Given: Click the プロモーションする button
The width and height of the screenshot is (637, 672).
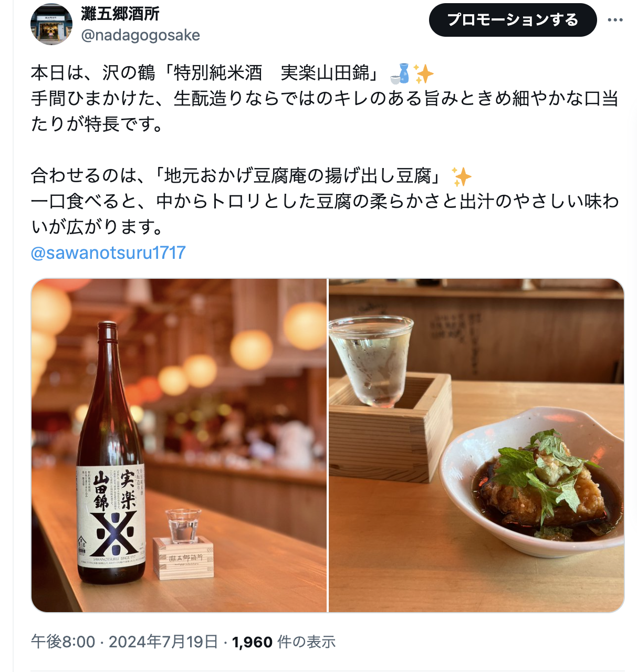Looking at the screenshot, I should click(513, 20).
